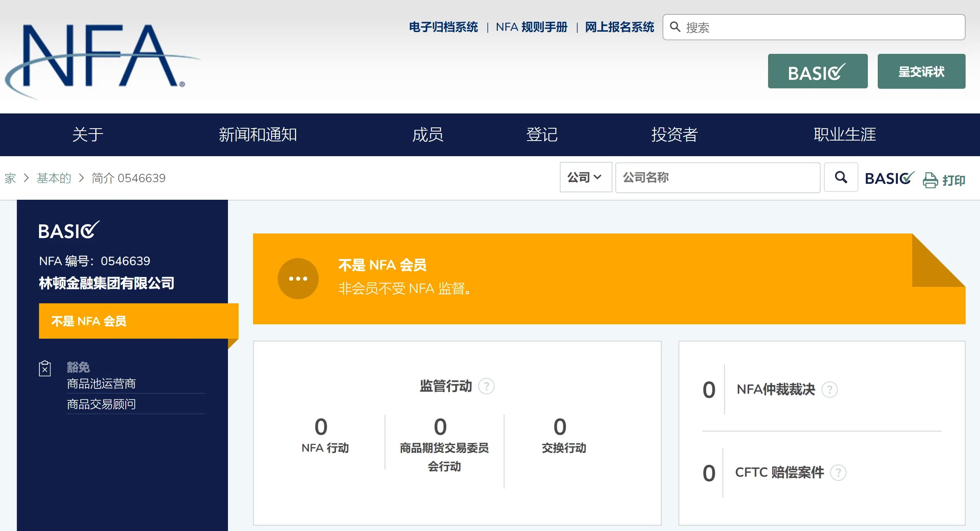Click the three-dots circle icon in the orange banner
This screenshot has width=980, height=531.
pos(298,279)
